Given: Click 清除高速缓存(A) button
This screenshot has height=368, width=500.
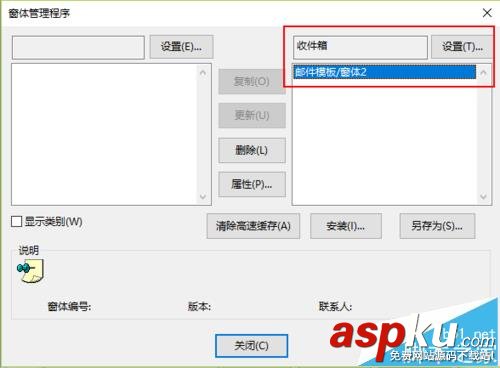Looking at the screenshot, I should [253, 226].
